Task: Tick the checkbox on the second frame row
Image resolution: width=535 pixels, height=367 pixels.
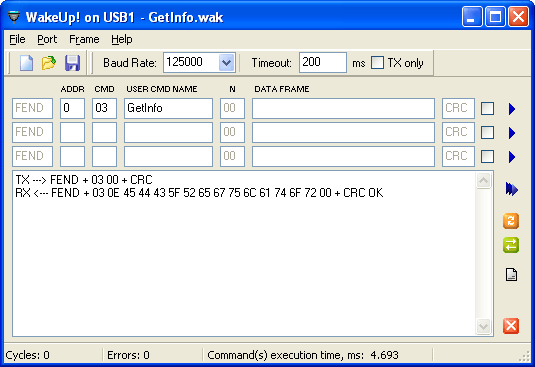Action: pos(487,133)
